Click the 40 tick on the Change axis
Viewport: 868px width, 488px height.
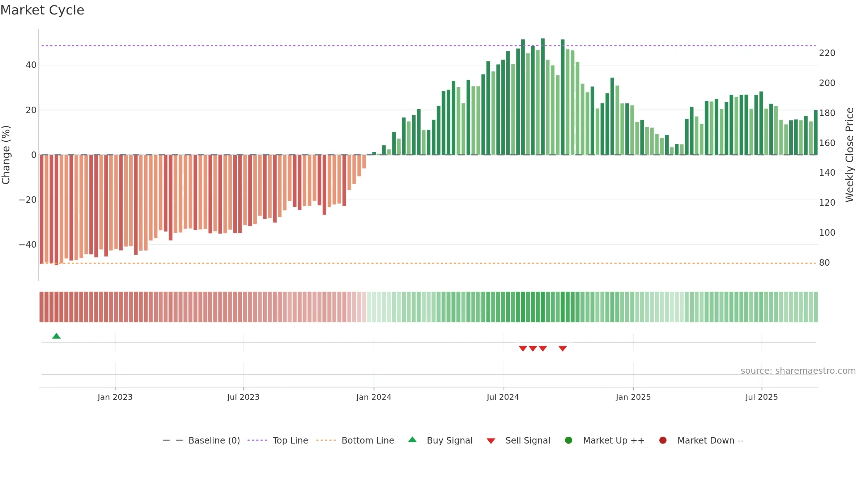point(31,65)
